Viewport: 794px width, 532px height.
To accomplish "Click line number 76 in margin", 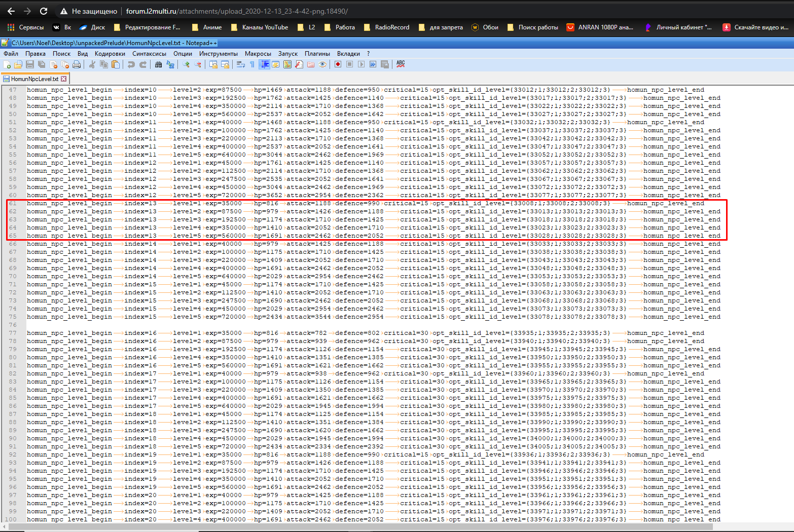I will [x=13, y=325].
